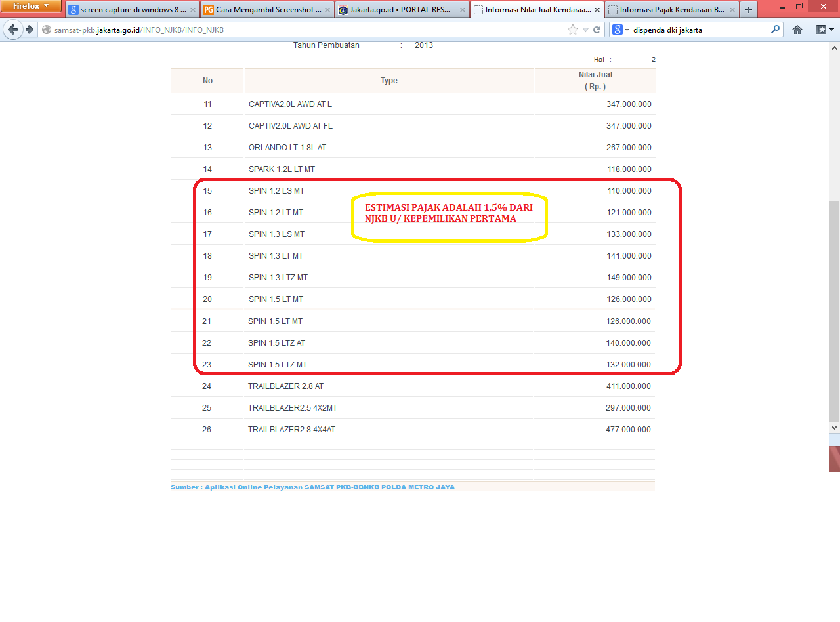The width and height of the screenshot is (840, 622).
Task: Click the scrollbar down arrow
Action: pyautogui.click(x=835, y=428)
